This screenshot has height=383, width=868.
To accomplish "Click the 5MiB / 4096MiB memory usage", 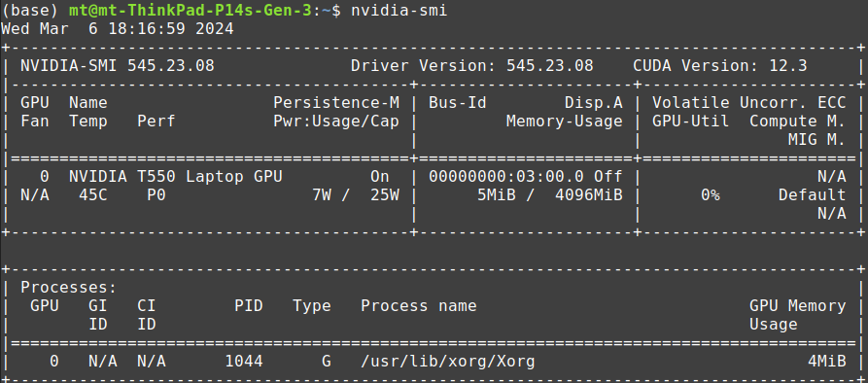I will (550, 194).
